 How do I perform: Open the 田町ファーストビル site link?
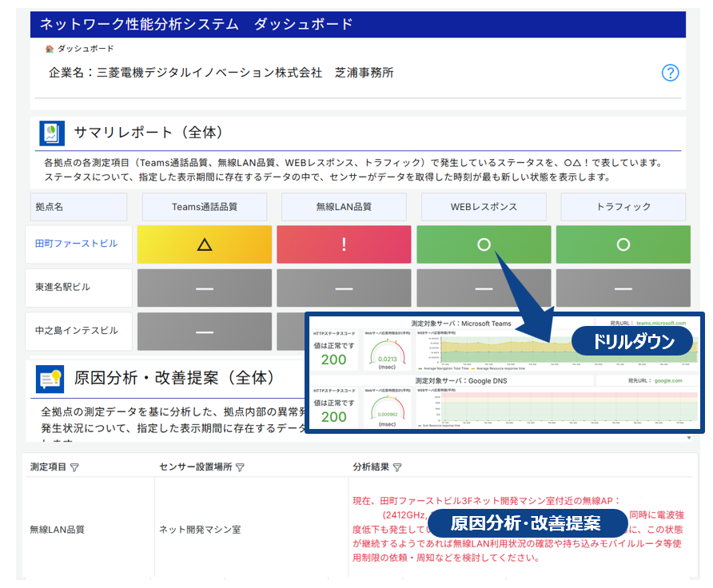(77, 243)
